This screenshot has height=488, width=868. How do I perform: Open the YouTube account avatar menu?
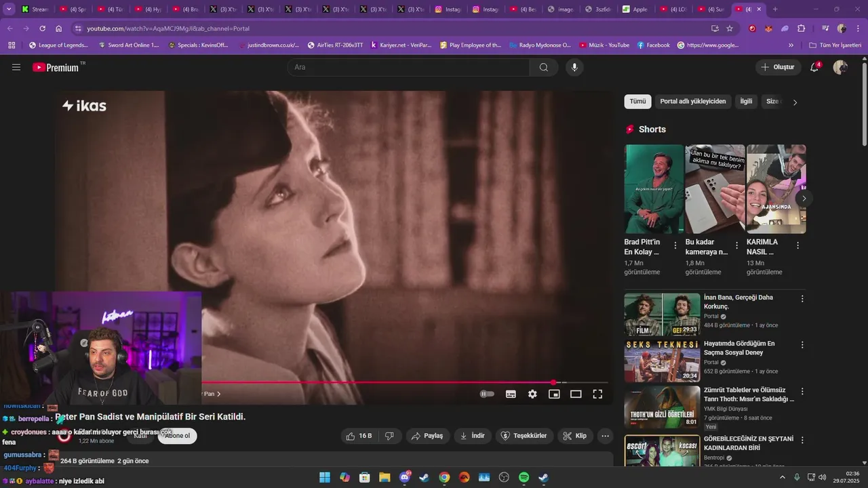click(x=840, y=67)
